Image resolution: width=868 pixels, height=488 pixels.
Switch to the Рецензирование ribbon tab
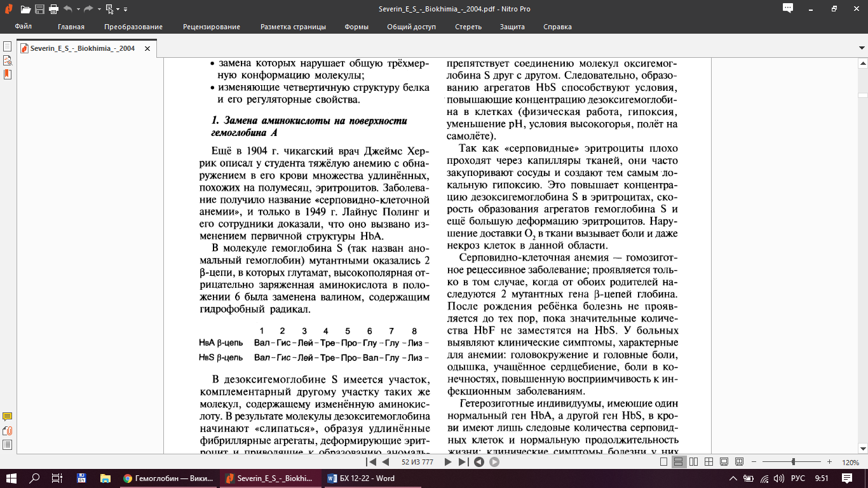click(x=212, y=27)
